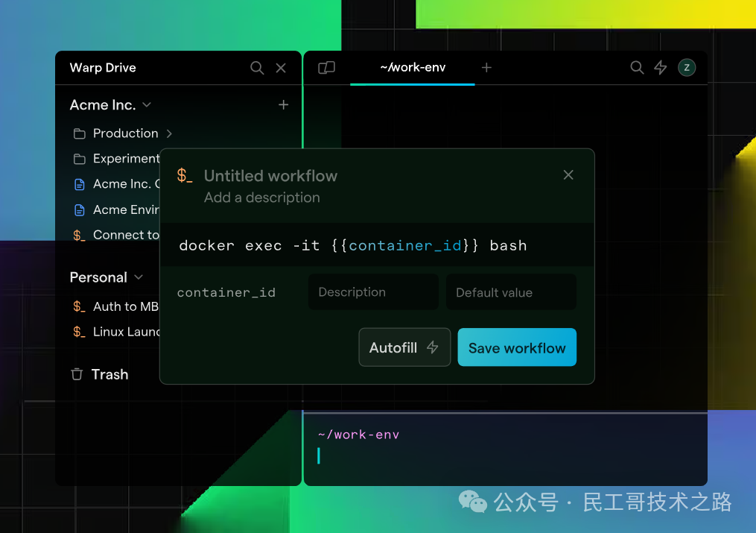756x533 pixels.
Task: Click the Trash bin icon
Action: coord(77,374)
